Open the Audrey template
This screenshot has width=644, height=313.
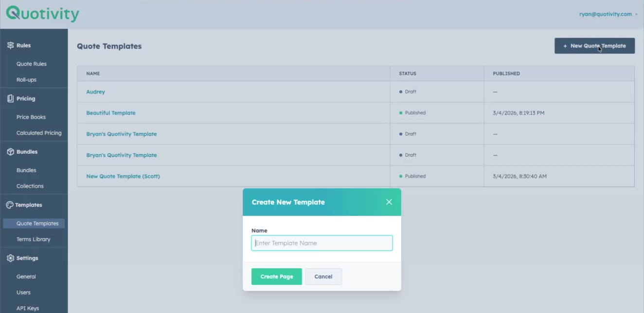click(x=96, y=92)
